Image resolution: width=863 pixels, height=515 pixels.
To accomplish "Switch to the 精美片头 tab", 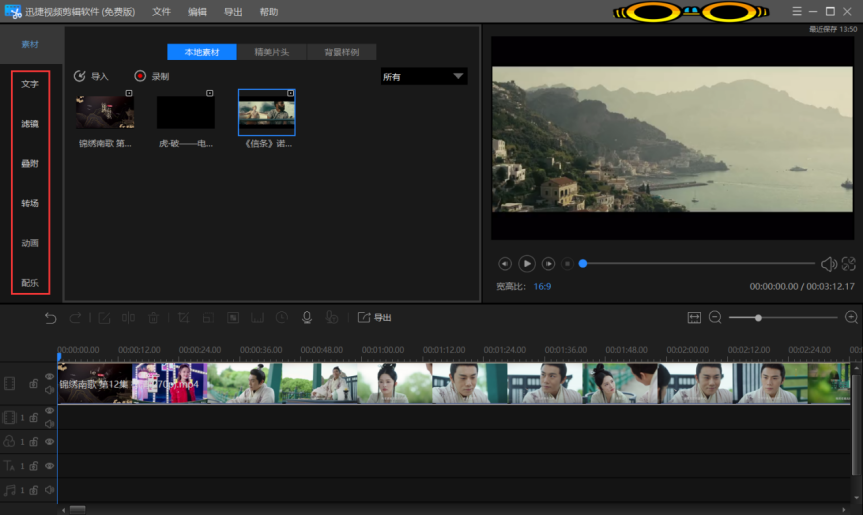I will [272, 52].
